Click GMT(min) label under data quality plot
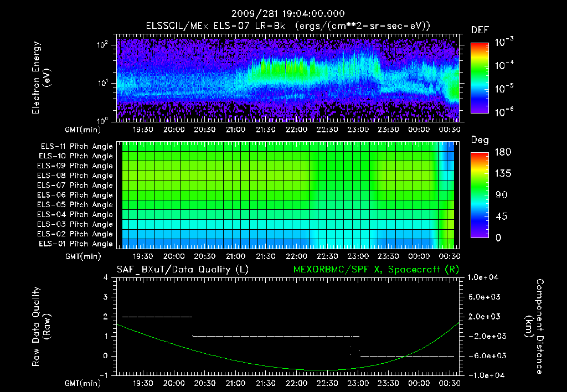This screenshot has width=567, height=392. pos(83,383)
